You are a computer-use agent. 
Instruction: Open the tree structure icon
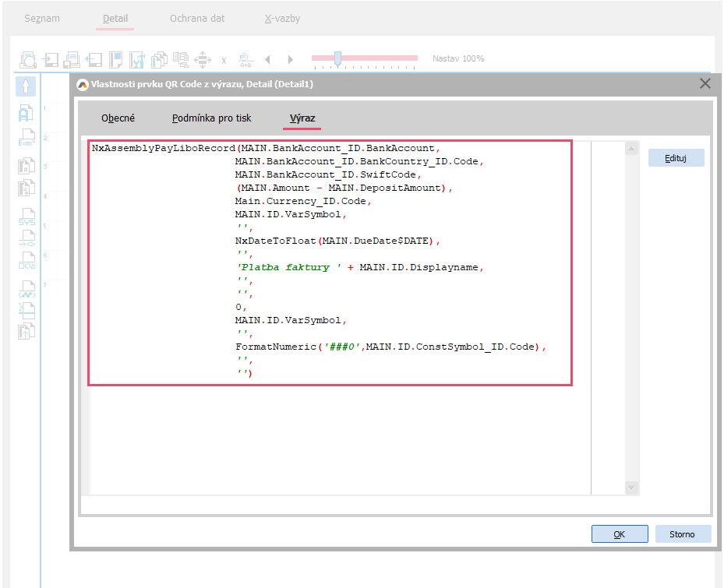[181, 59]
